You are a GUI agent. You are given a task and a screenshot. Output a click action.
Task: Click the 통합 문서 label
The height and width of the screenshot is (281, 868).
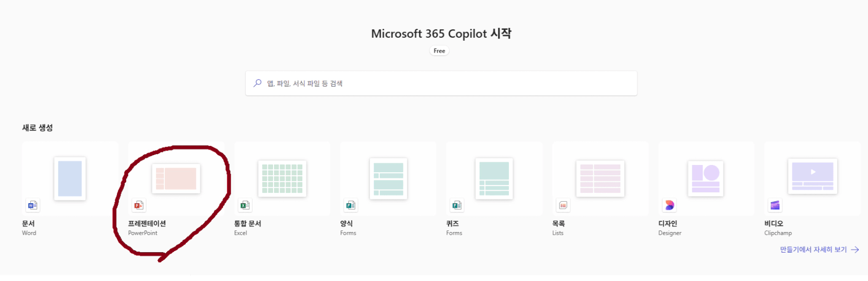(248, 223)
